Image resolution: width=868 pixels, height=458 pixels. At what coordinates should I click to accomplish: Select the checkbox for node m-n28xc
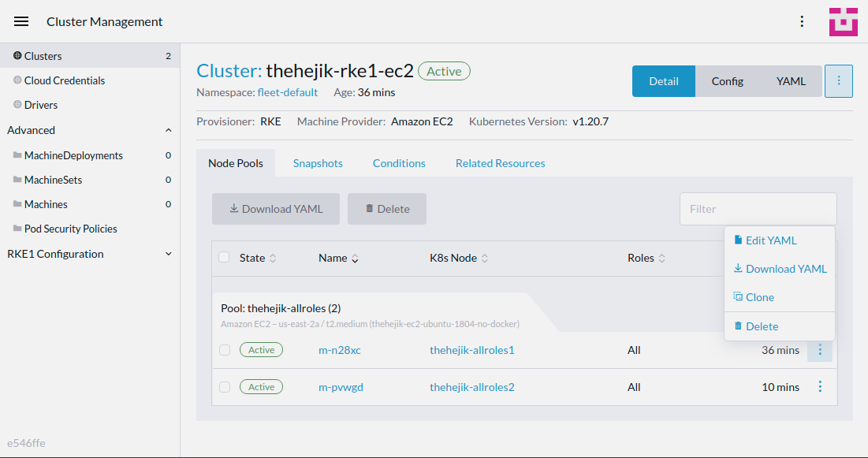point(224,349)
